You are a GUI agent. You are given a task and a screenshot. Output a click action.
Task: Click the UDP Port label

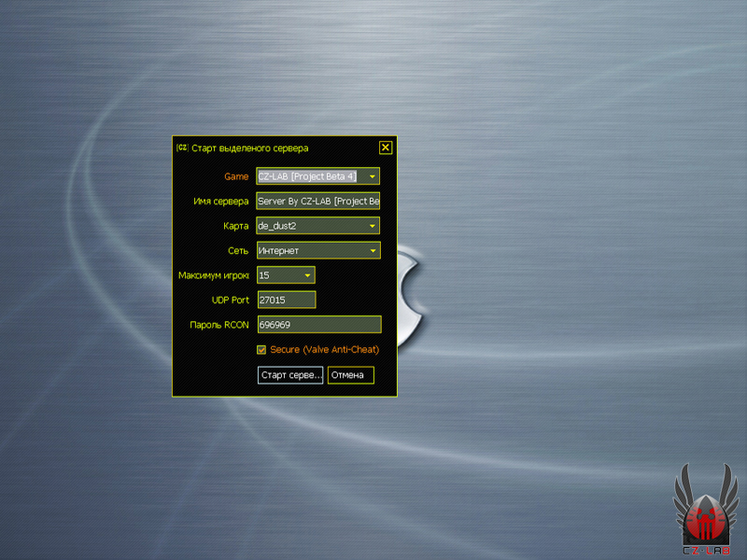click(230, 300)
